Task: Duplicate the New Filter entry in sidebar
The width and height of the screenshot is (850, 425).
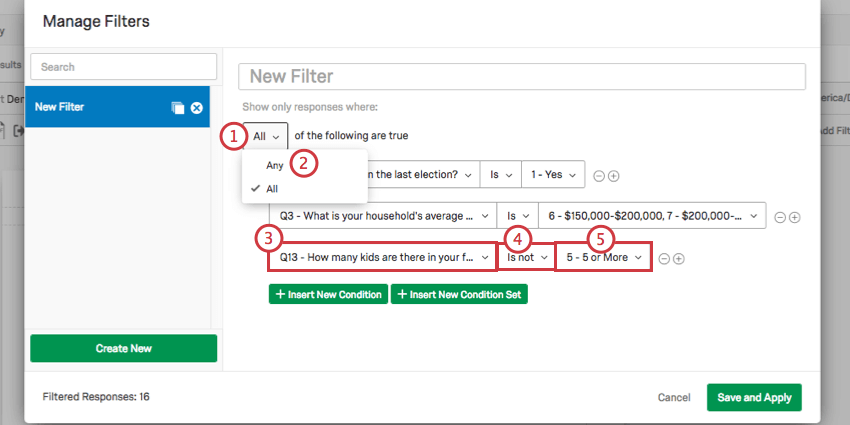Action: [x=178, y=108]
